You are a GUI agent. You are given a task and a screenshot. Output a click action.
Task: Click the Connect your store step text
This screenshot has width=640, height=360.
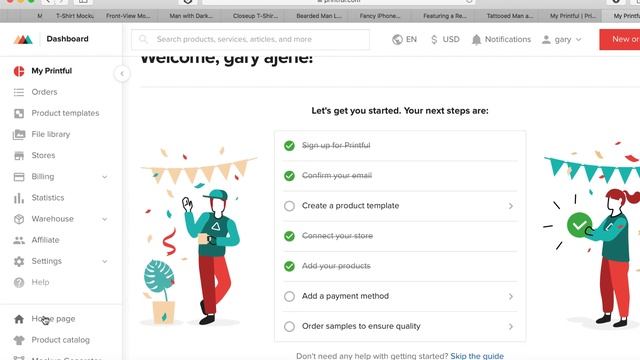click(337, 236)
